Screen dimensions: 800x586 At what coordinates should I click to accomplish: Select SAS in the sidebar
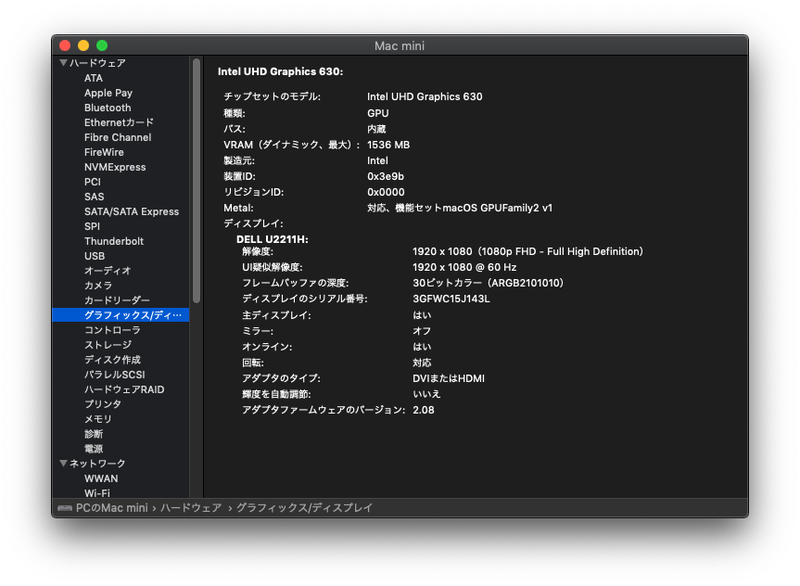click(x=94, y=196)
